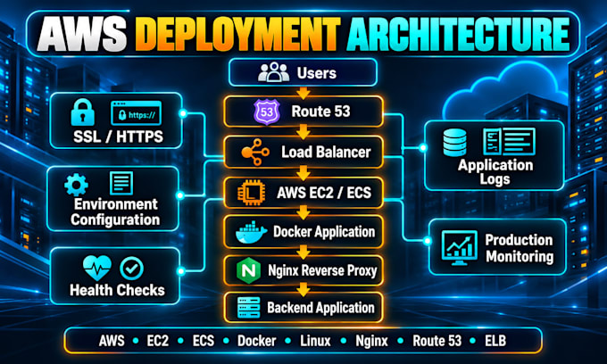Screen dimensions: 607x364
Task: Click the Environment Configuration label
Action: (115, 211)
